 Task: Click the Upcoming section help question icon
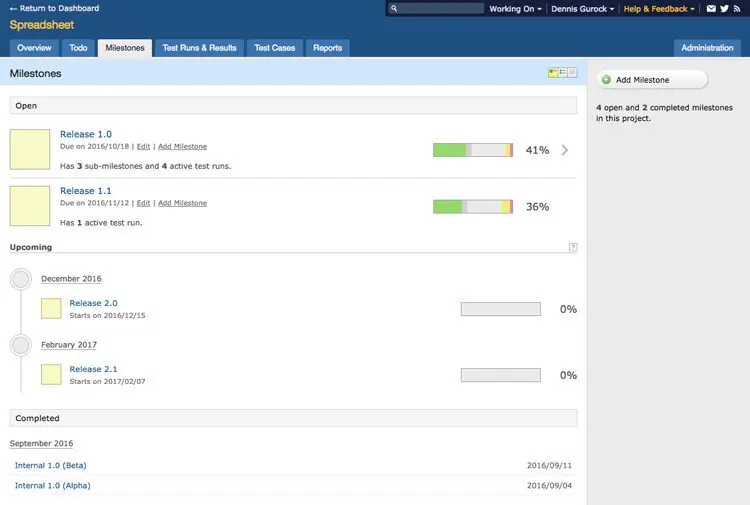pos(573,247)
